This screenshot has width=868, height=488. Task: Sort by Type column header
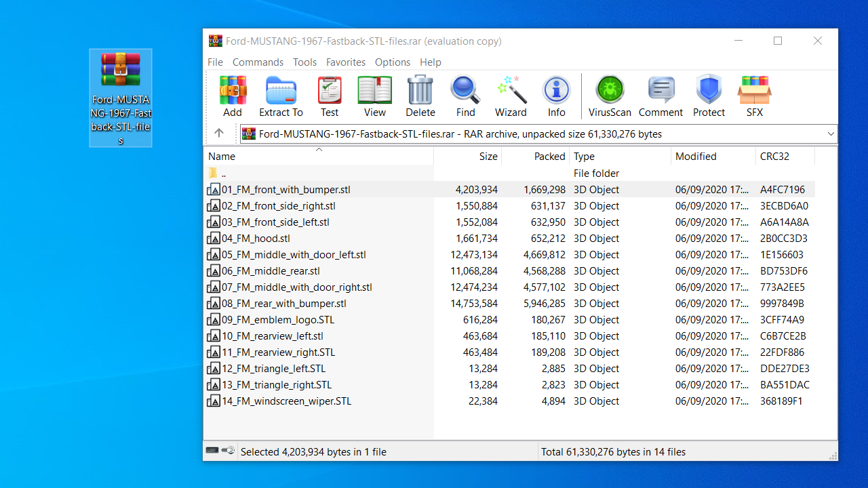(620, 156)
